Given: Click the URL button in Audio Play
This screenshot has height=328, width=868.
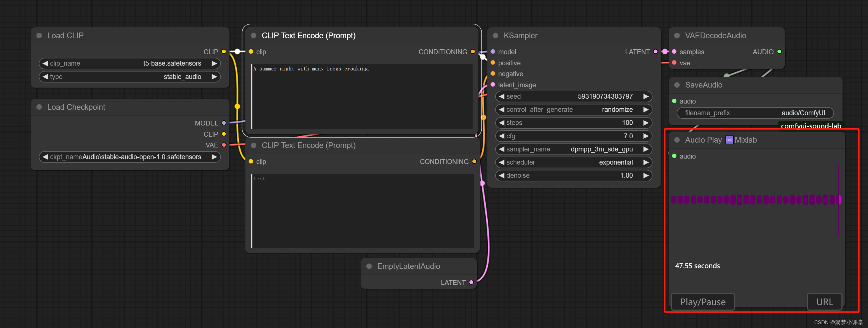Looking at the screenshot, I should pos(824,302).
